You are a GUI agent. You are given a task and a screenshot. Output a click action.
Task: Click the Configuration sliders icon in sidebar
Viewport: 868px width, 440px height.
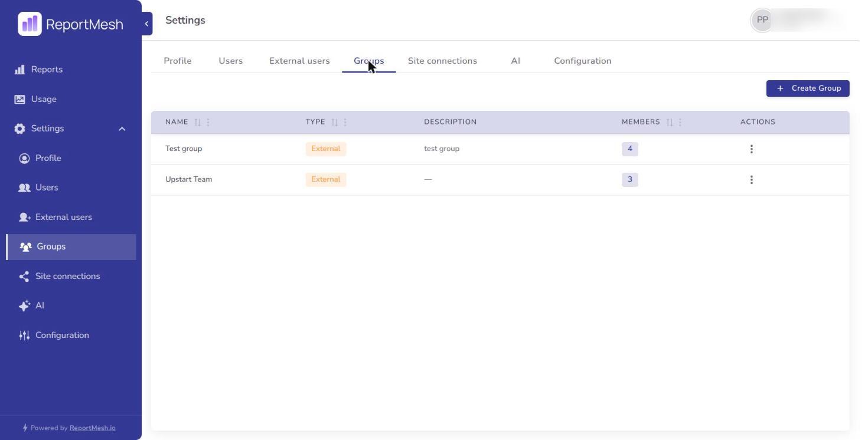tap(24, 335)
